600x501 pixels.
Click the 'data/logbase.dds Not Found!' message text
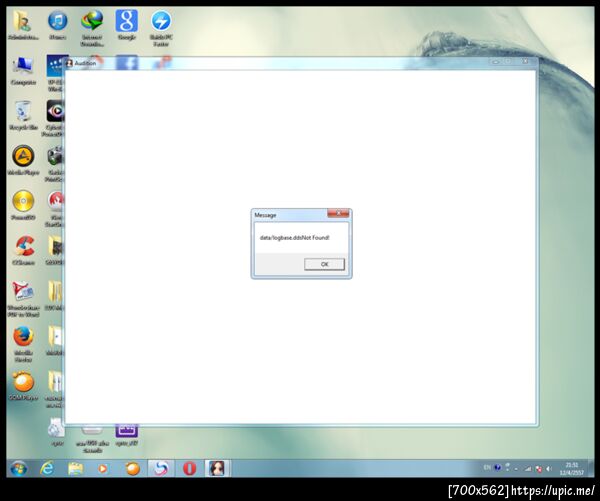tap(294, 238)
